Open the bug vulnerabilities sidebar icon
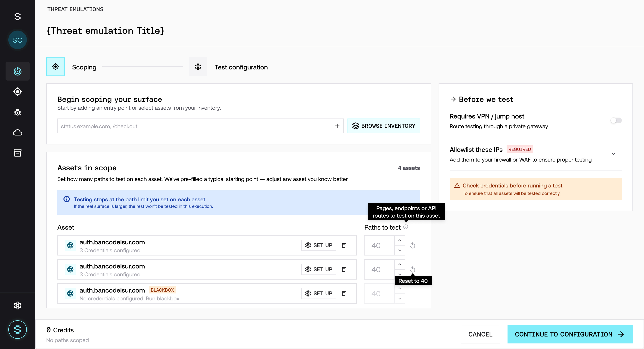The image size is (644, 349). tap(18, 112)
